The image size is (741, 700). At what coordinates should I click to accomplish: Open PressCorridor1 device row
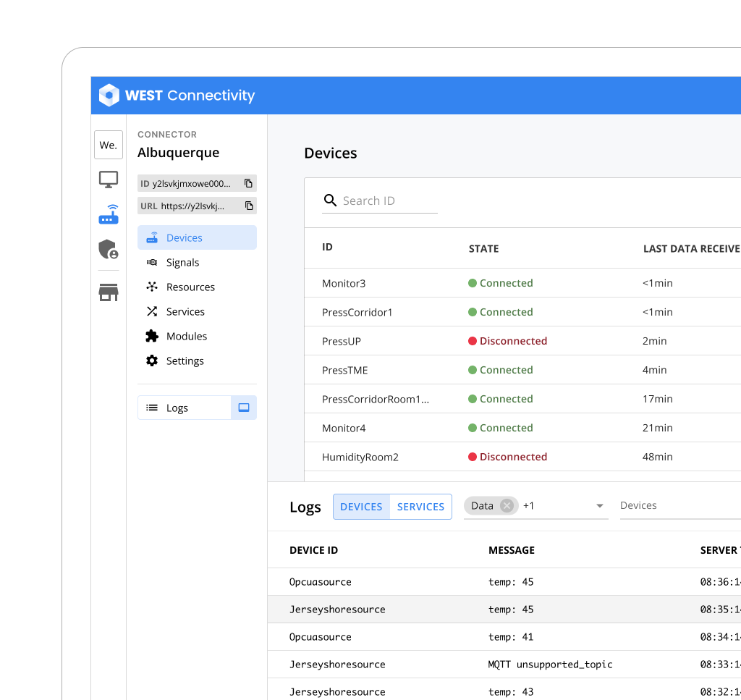(522, 312)
